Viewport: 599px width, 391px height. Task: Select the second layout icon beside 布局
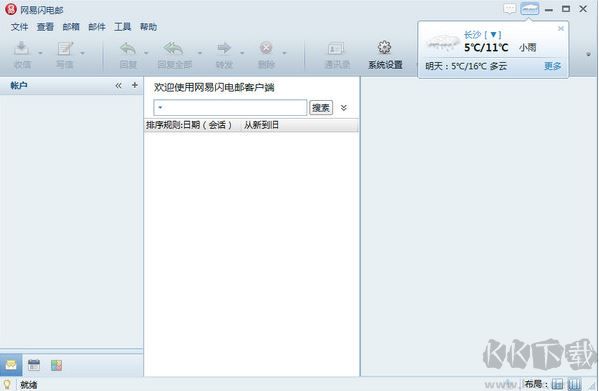pyautogui.click(x=574, y=384)
